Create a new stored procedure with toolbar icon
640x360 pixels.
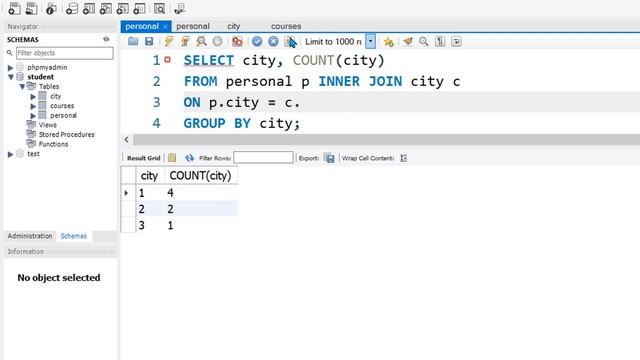point(122,9)
